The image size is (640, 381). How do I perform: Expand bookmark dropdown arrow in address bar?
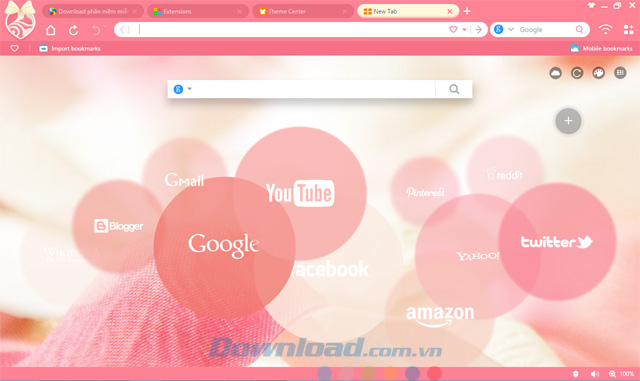[x=464, y=29]
